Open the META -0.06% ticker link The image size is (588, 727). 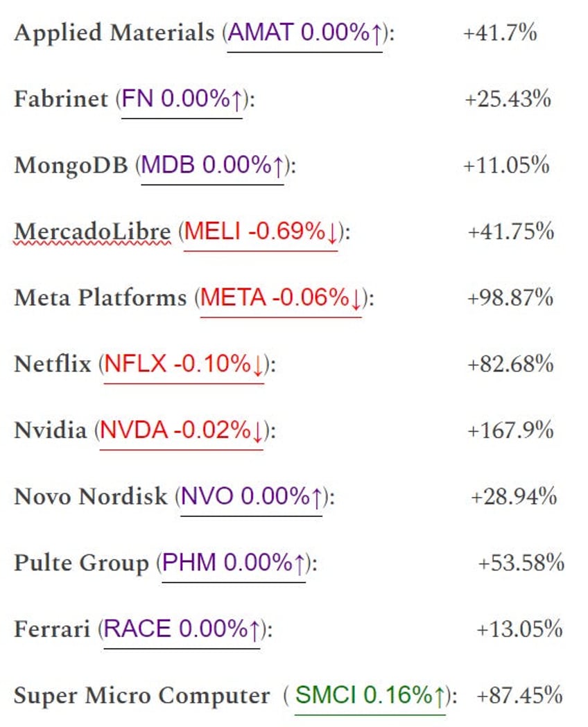coord(281,299)
